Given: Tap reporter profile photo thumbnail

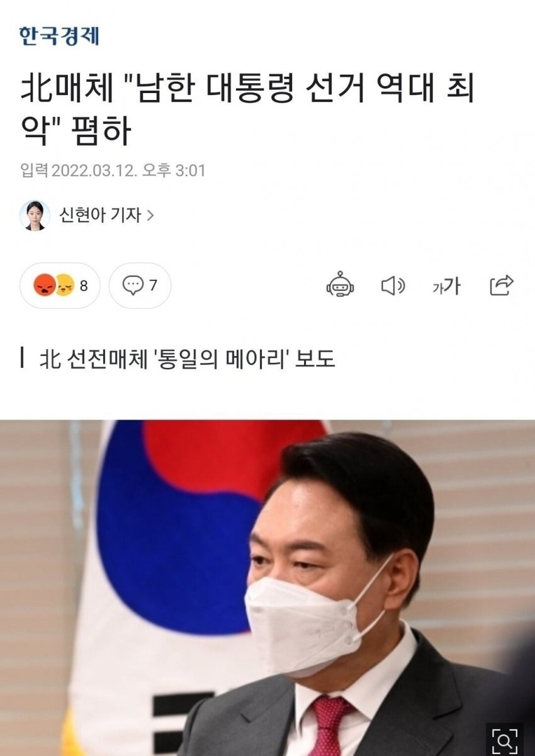Looking at the screenshot, I should pyautogui.click(x=35, y=216).
